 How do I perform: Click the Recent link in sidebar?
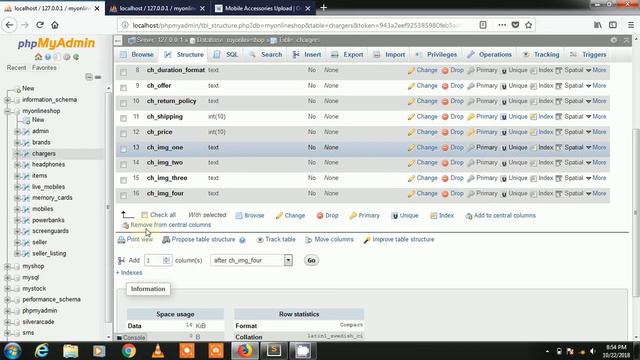[16, 68]
